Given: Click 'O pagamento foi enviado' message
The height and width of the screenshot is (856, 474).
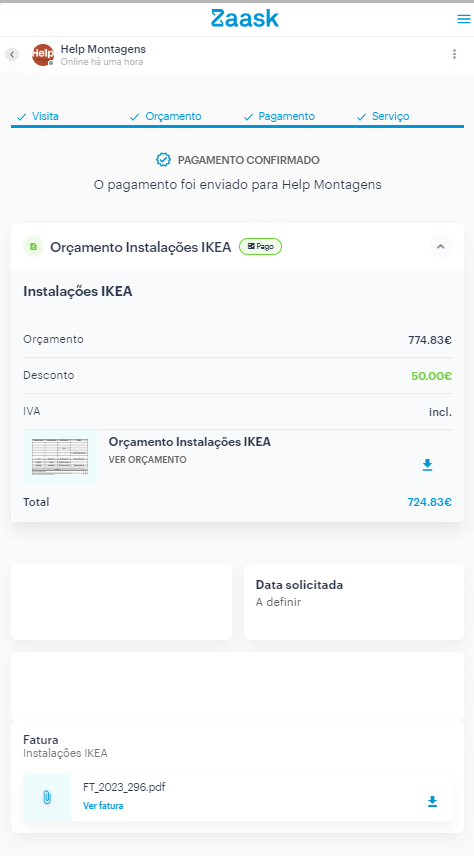Looking at the screenshot, I should 238,185.
